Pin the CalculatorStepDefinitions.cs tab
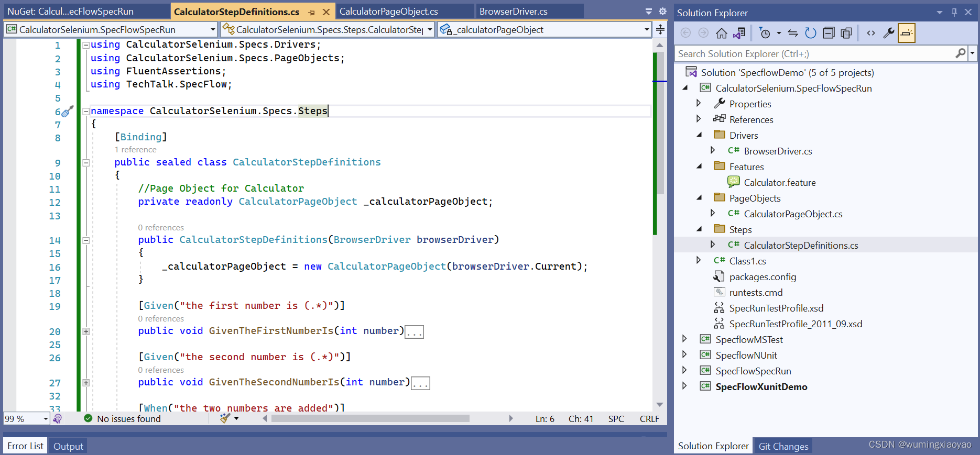This screenshot has width=980, height=455. coord(312,12)
